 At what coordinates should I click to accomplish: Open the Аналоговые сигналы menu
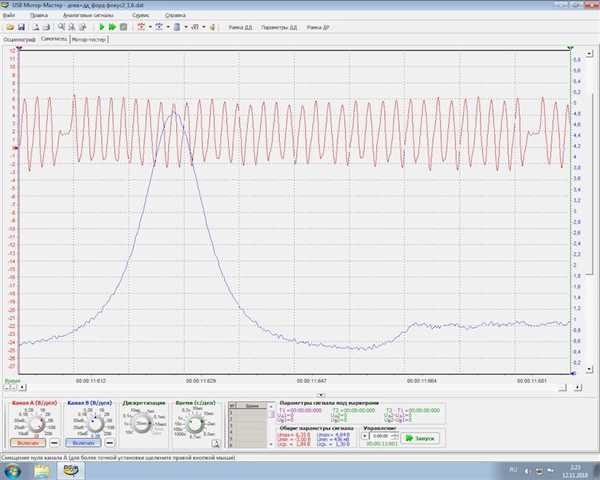tap(88, 15)
